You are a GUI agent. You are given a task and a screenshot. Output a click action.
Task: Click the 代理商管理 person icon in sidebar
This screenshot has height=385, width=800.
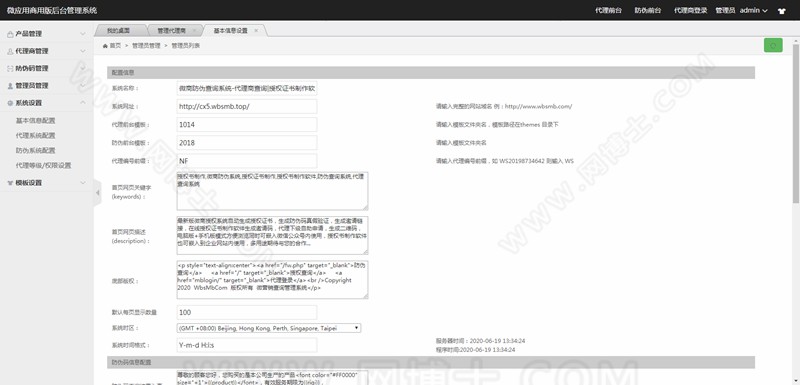coord(10,52)
